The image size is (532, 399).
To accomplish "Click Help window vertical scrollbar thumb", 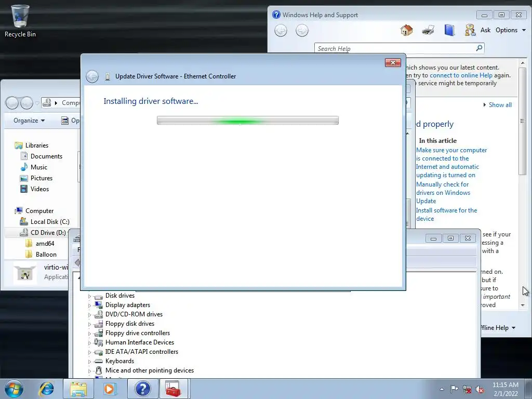I will [523, 121].
